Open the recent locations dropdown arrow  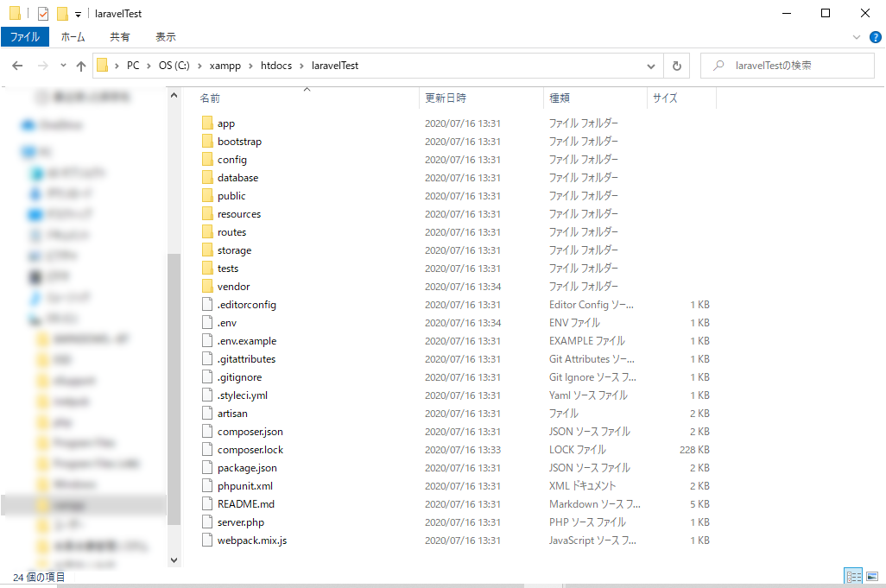click(63, 66)
